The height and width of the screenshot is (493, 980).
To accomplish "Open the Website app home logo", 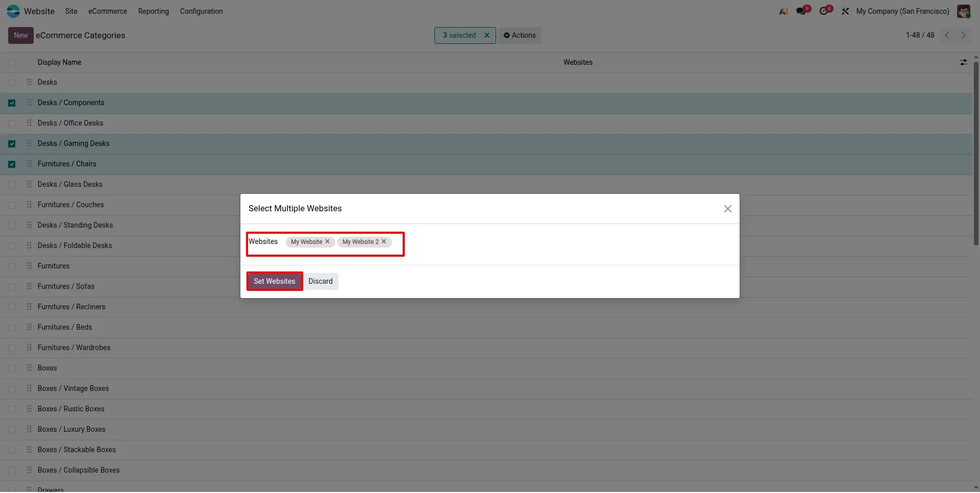I will pyautogui.click(x=13, y=11).
